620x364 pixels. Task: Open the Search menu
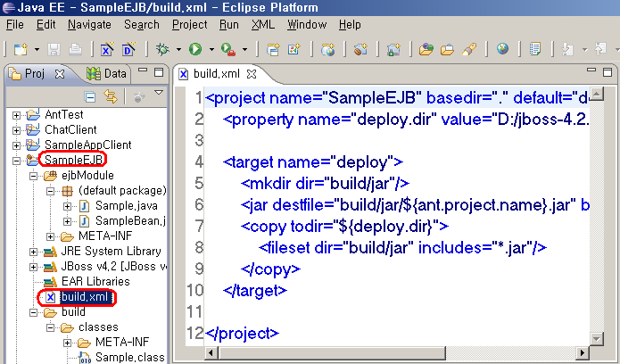(x=142, y=24)
